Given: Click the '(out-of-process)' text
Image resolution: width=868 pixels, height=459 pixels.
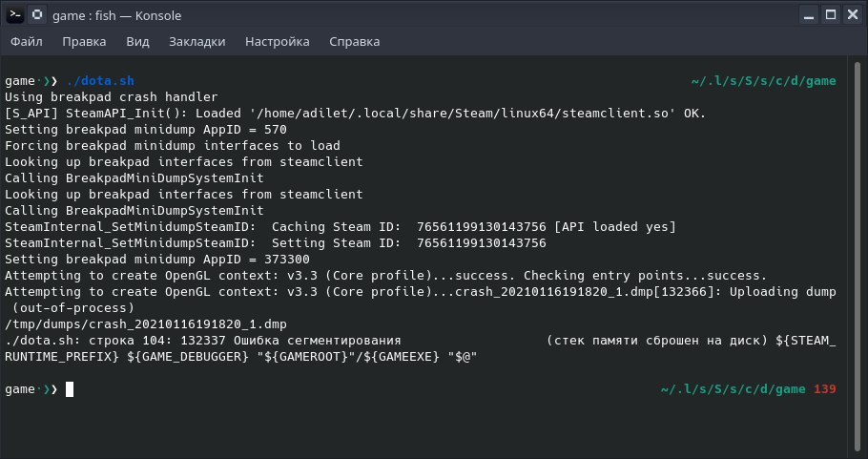Looking at the screenshot, I should click(x=73, y=308).
